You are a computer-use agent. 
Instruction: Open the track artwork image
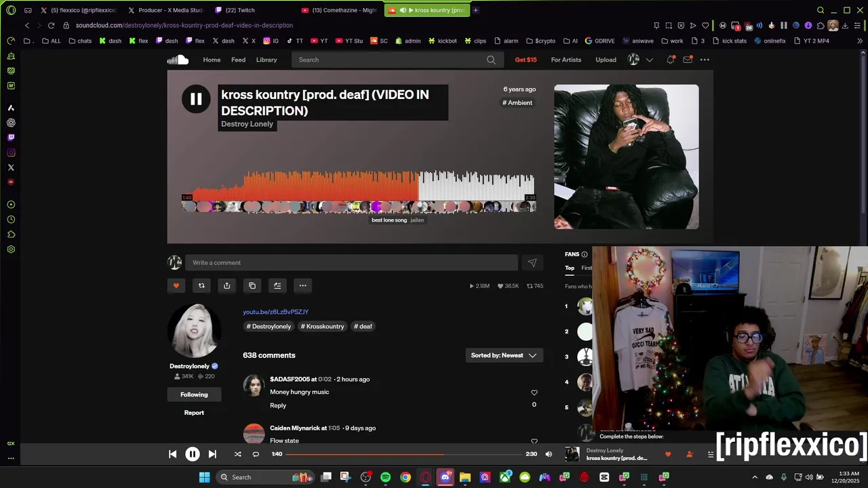tap(626, 157)
